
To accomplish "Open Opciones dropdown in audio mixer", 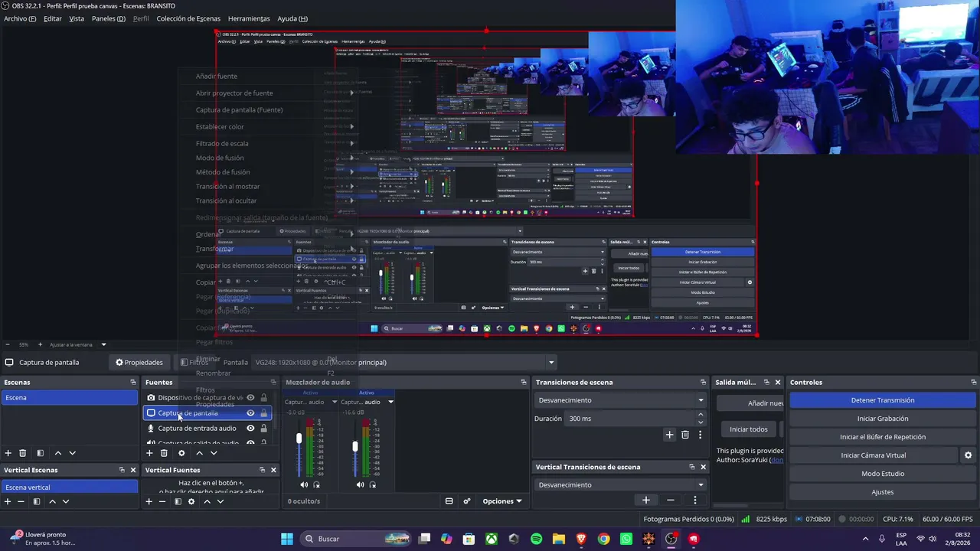I will tap(502, 501).
